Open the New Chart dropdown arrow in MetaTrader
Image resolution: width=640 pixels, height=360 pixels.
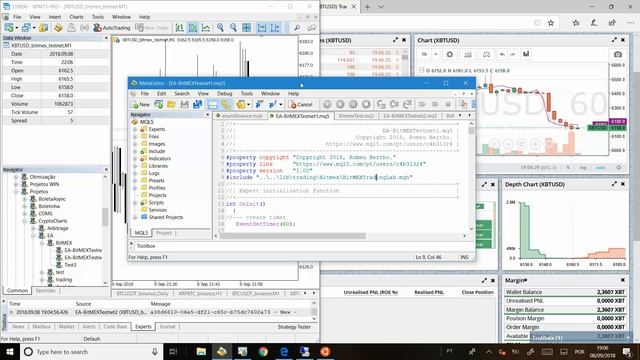coord(17,28)
